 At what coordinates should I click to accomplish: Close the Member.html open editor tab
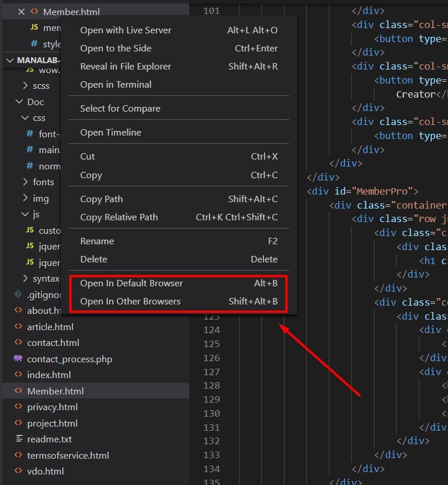[x=22, y=12]
